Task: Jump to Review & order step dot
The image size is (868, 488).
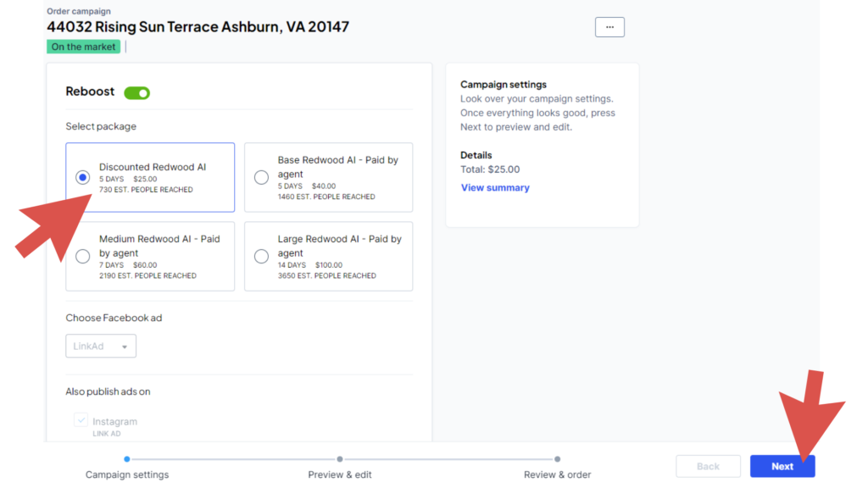Action: 558,459
